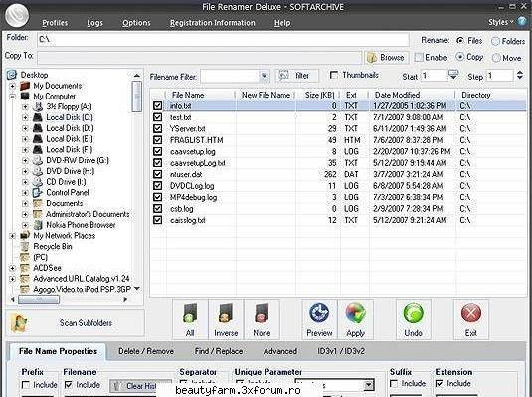Click the Scan Subfolders folder icon
The height and width of the screenshot is (397, 532).
[x=19, y=323]
